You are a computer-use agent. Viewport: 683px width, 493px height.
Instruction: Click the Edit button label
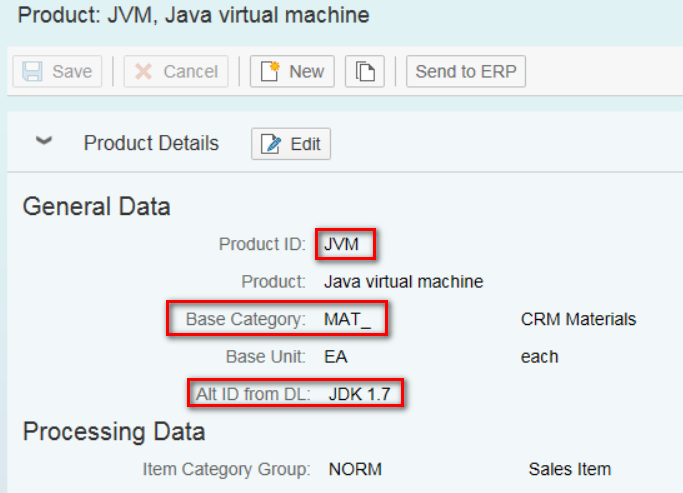coord(305,144)
